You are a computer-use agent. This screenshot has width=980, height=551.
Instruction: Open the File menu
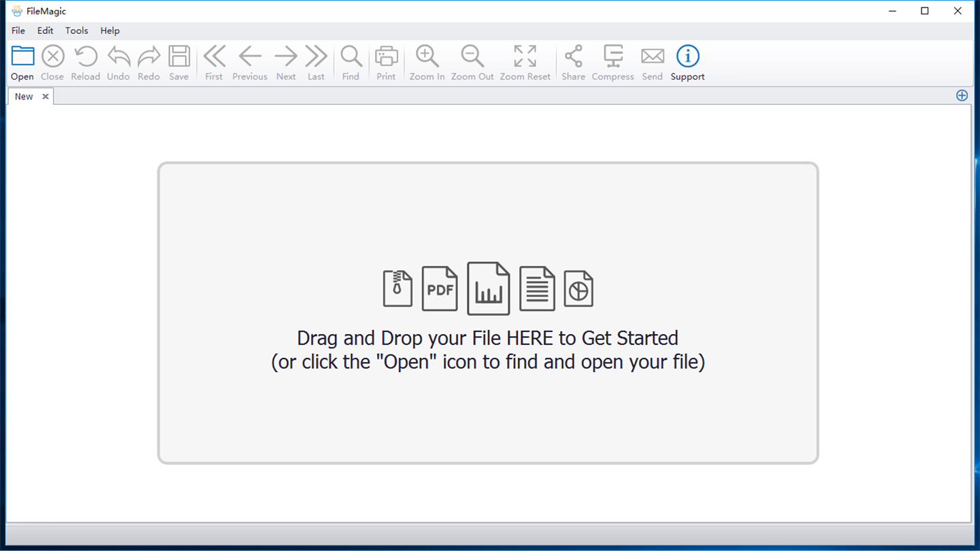tap(18, 31)
